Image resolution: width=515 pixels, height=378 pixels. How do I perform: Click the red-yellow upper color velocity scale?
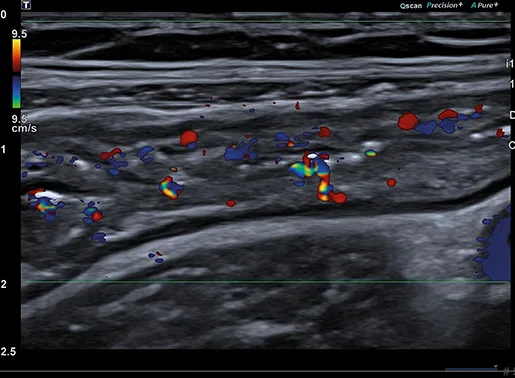(x=17, y=56)
